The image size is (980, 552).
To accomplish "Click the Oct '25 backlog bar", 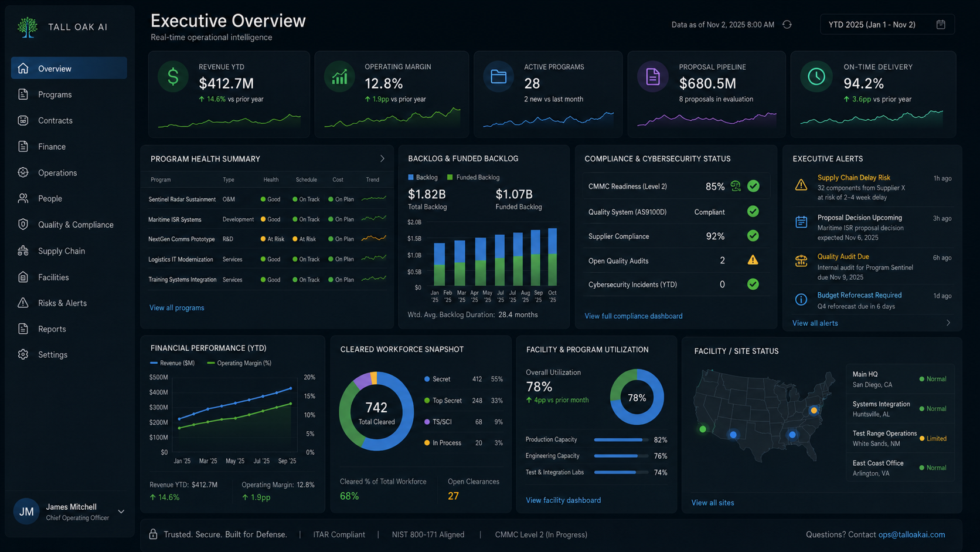I will [552, 257].
